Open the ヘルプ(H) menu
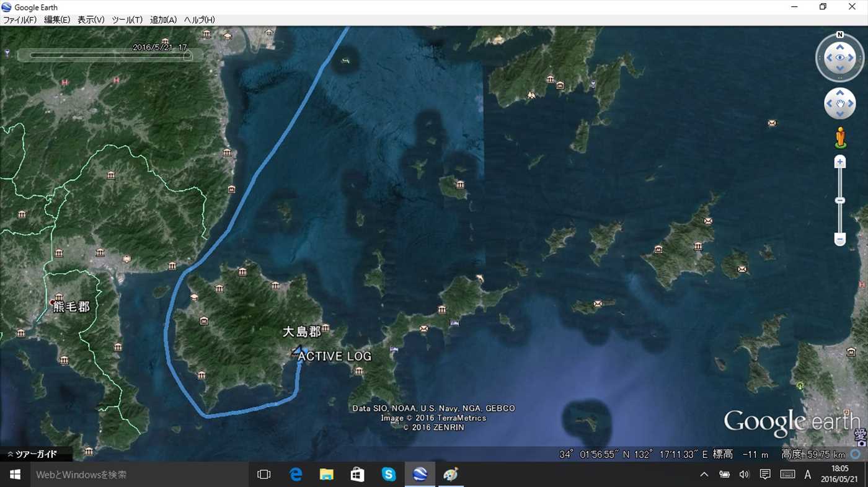Viewport: 868px width, 487px height. [200, 20]
